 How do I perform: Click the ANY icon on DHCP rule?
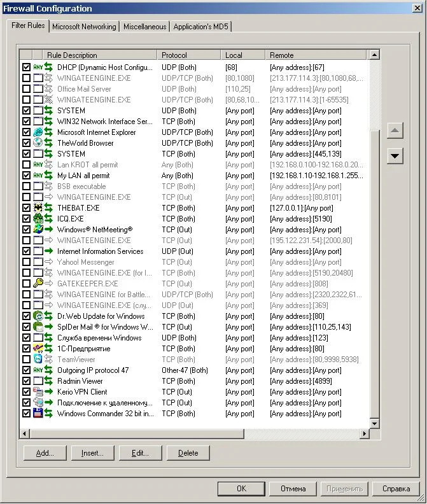[x=38, y=67]
